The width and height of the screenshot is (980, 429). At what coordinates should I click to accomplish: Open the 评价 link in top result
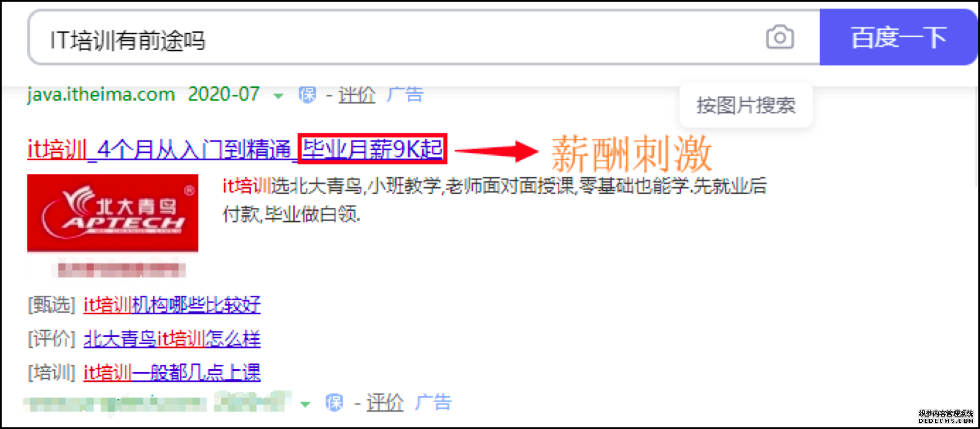[357, 95]
